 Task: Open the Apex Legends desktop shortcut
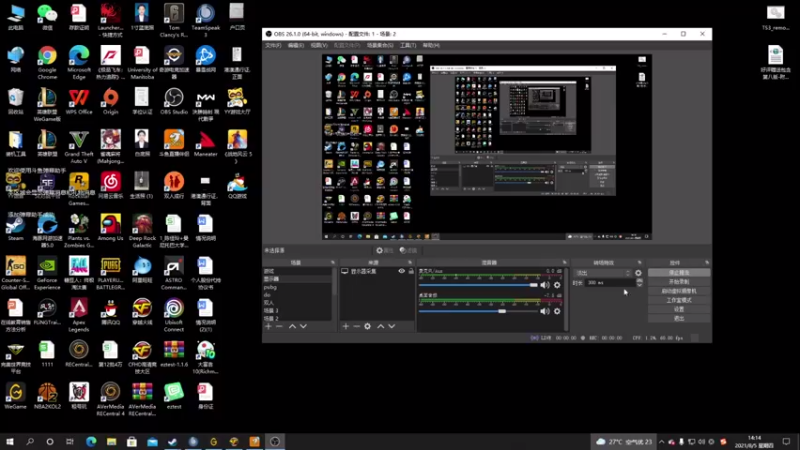point(79,315)
